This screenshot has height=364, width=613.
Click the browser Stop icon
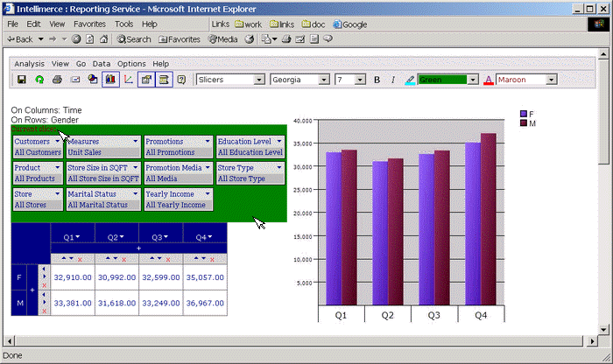77,39
